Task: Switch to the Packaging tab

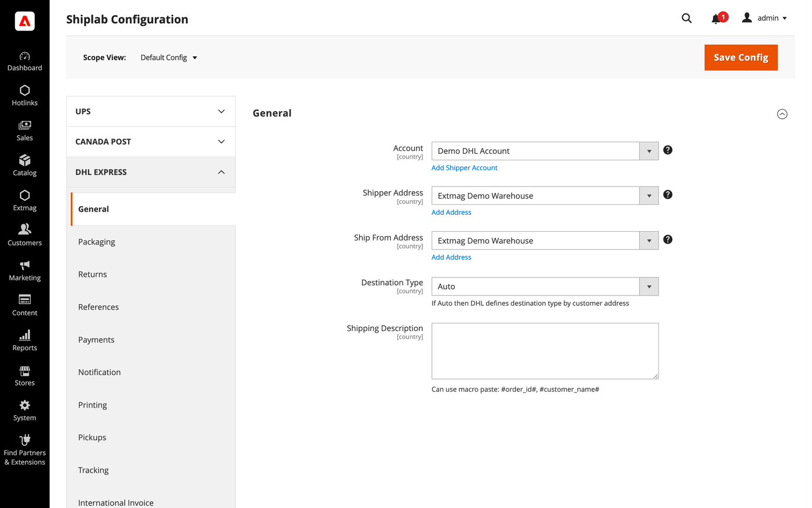Action: coord(153,242)
